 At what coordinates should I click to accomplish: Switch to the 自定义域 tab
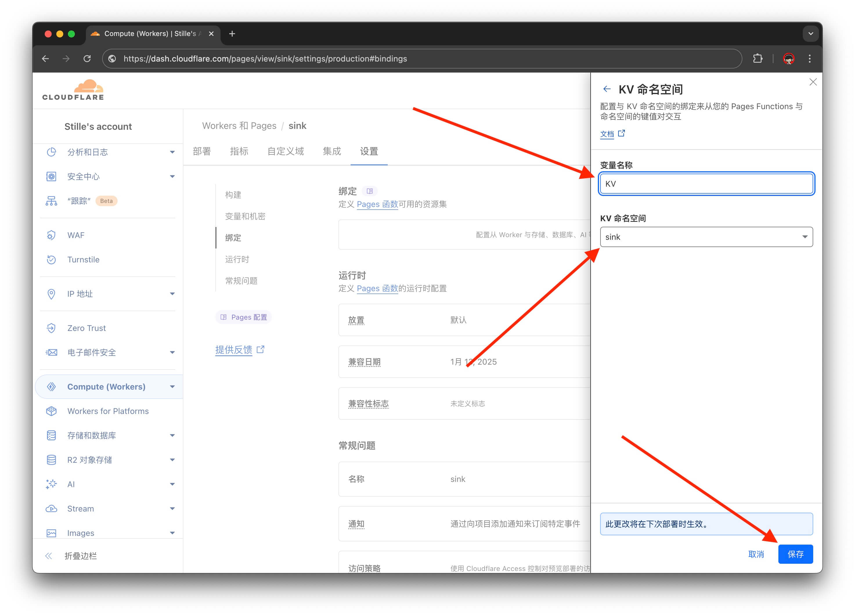pos(285,151)
